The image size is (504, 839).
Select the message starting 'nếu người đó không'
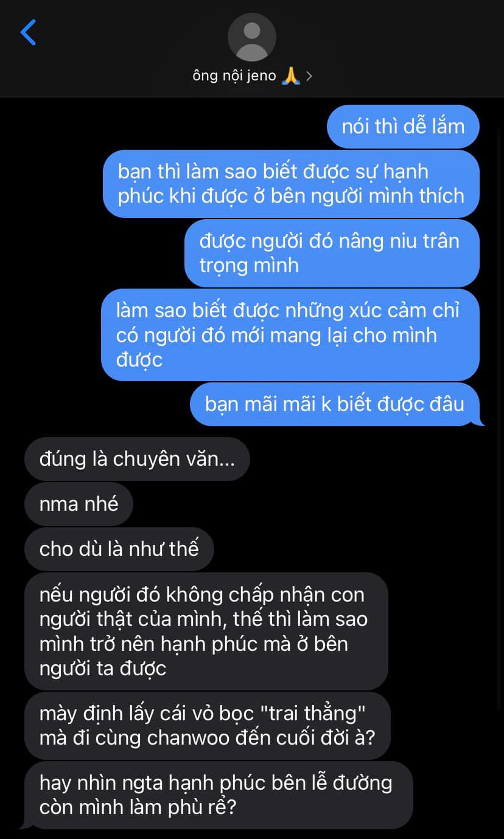click(x=206, y=631)
